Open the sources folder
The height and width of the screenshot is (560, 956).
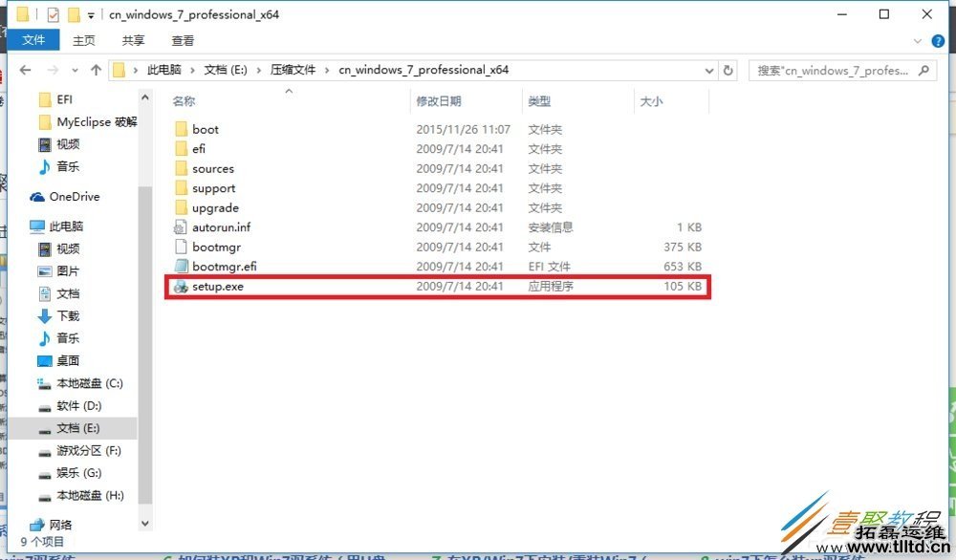[x=212, y=168]
